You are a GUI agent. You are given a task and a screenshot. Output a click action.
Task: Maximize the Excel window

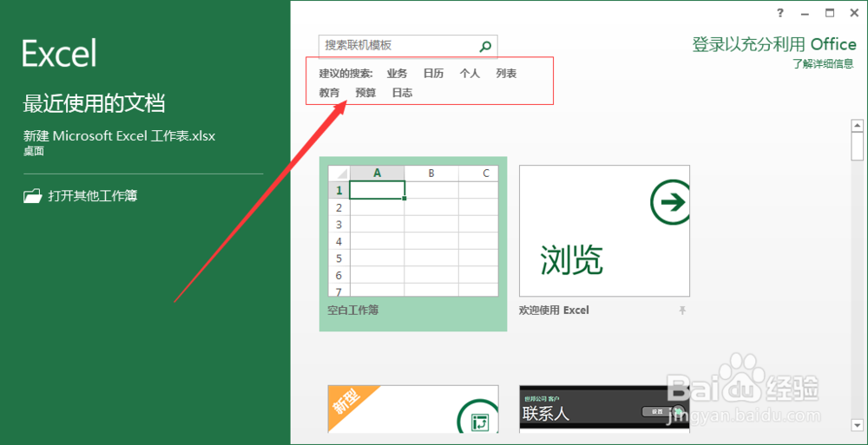[829, 13]
